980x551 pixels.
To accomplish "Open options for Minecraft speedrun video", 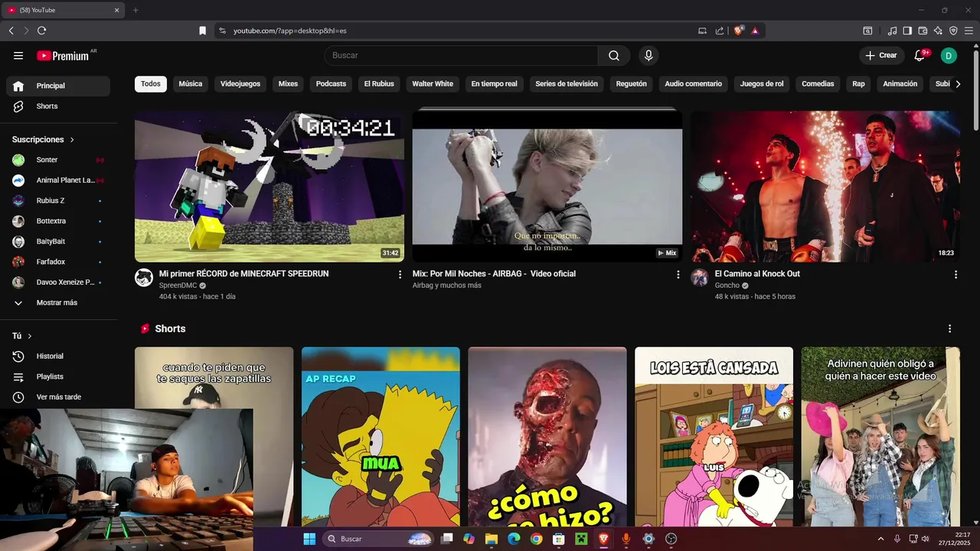I will click(400, 274).
